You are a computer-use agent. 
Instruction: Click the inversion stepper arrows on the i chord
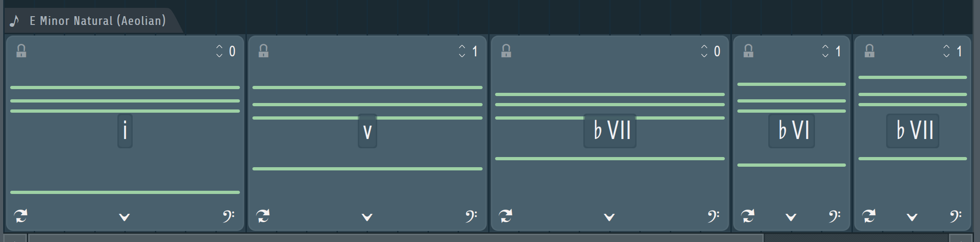click(219, 51)
